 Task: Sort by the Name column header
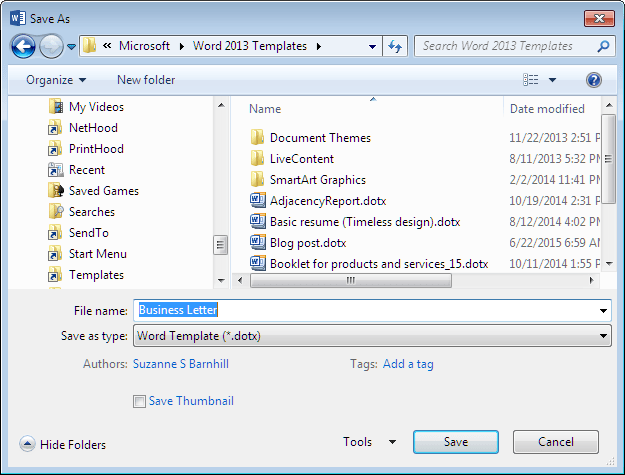[265, 109]
